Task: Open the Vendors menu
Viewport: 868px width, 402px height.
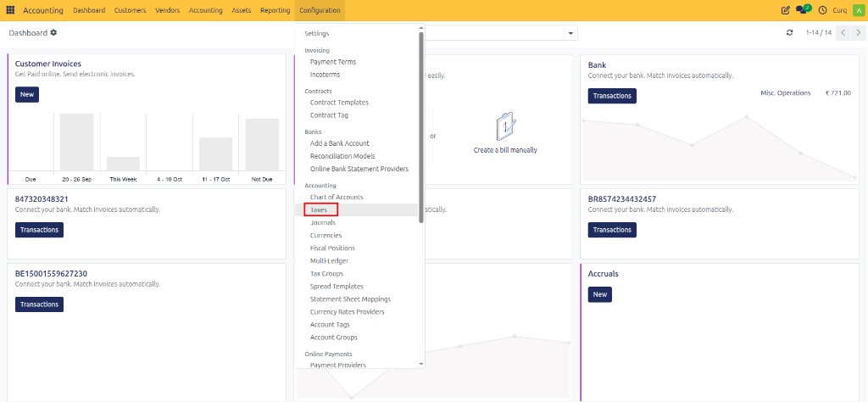Action: pos(167,10)
